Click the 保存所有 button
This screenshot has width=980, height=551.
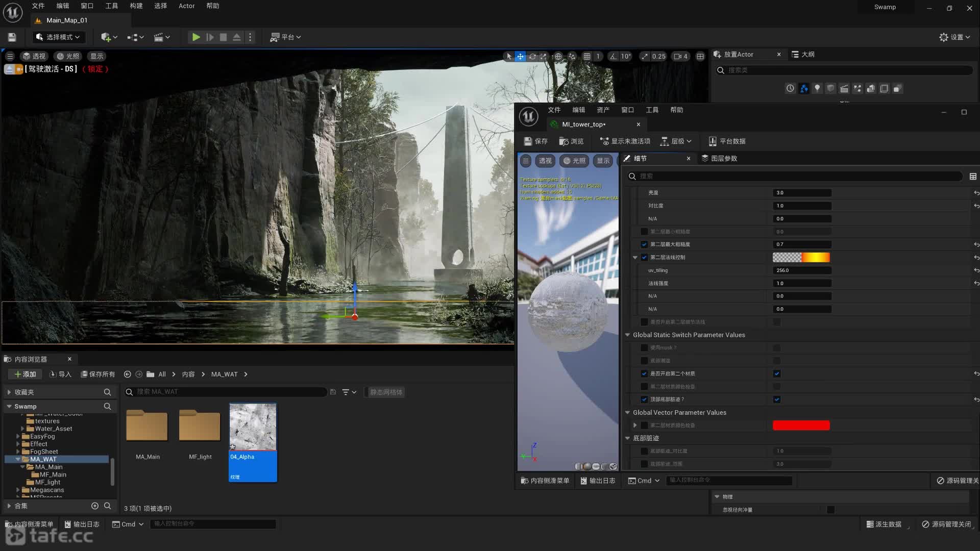tap(97, 374)
